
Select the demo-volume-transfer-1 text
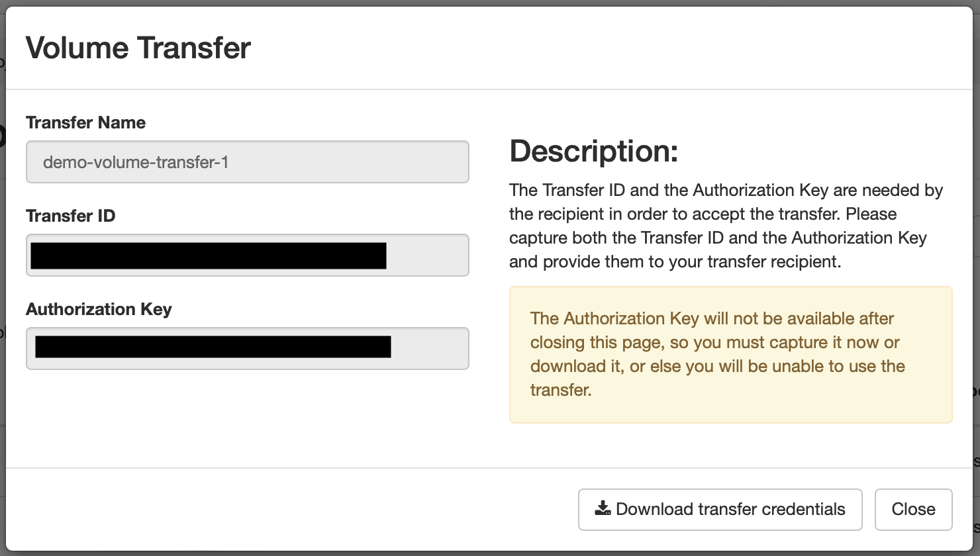[136, 162]
